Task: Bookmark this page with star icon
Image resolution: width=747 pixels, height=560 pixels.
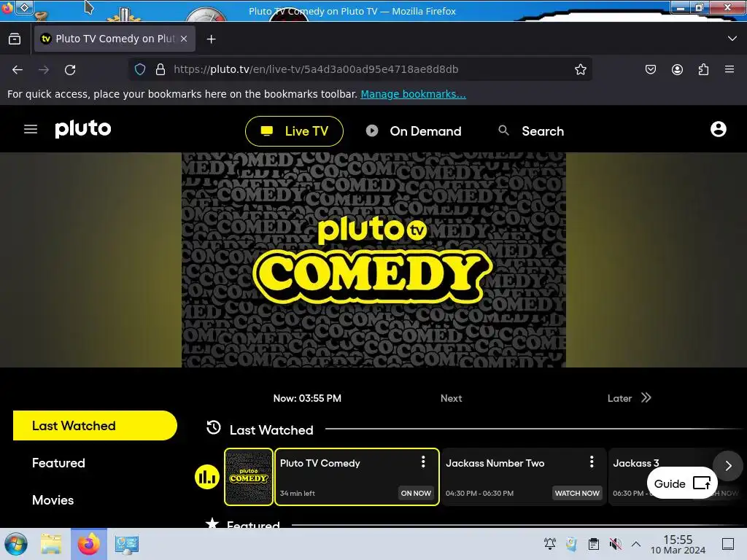Action: (580, 69)
